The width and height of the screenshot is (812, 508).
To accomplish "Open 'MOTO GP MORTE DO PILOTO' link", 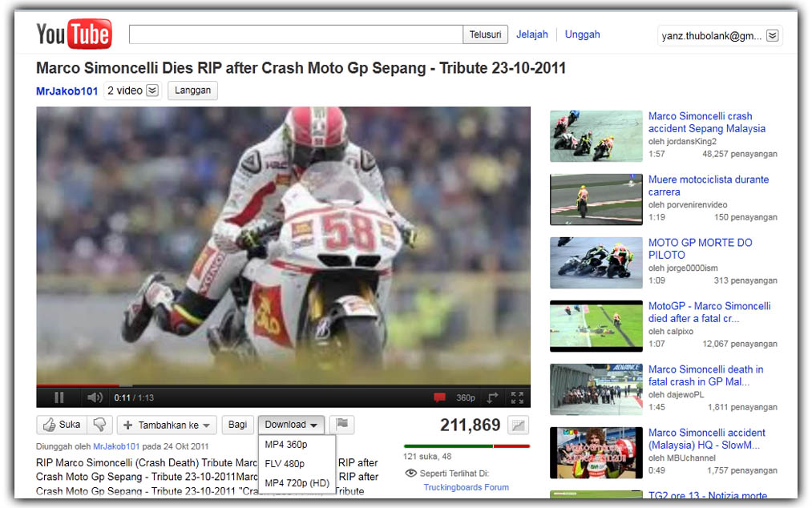I will pos(700,248).
